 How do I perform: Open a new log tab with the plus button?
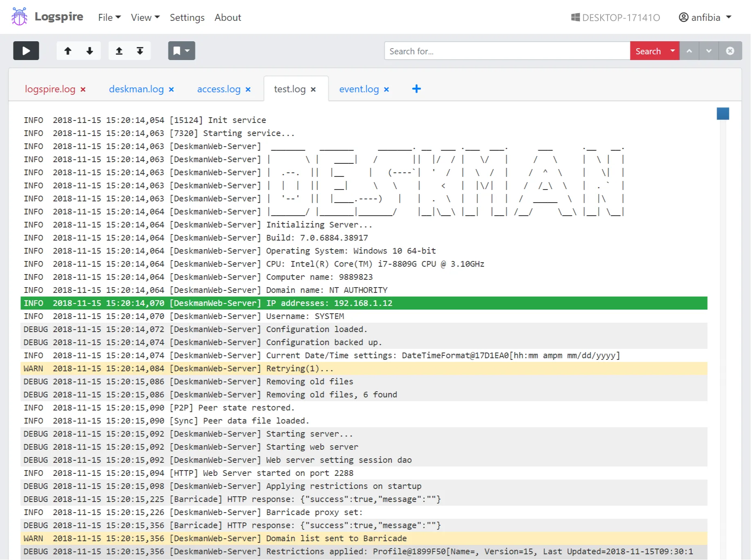[x=416, y=89]
